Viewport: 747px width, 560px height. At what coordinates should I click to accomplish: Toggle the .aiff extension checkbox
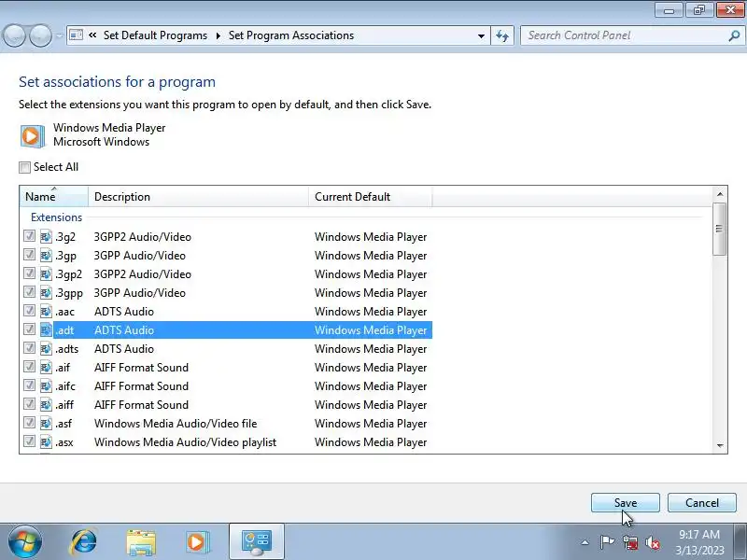(30, 404)
